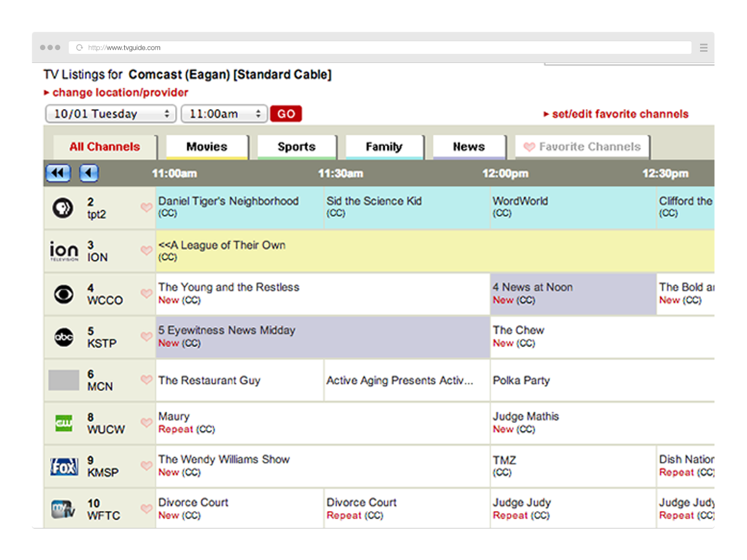Viewport: 747px width, 560px height.
Task: Select the PBS logo for channel 2 tpt2
Action: [63, 208]
